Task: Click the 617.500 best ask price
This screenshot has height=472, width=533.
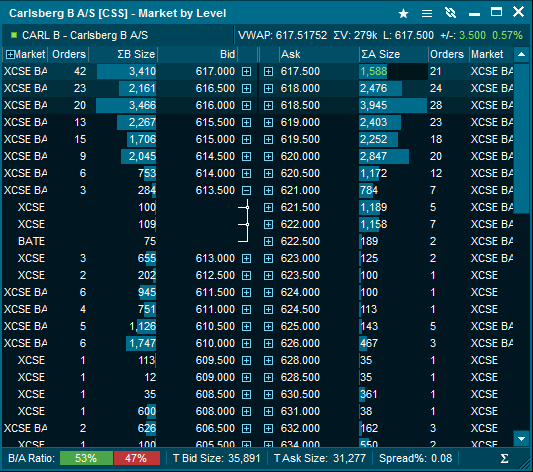Action: (300, 71)
